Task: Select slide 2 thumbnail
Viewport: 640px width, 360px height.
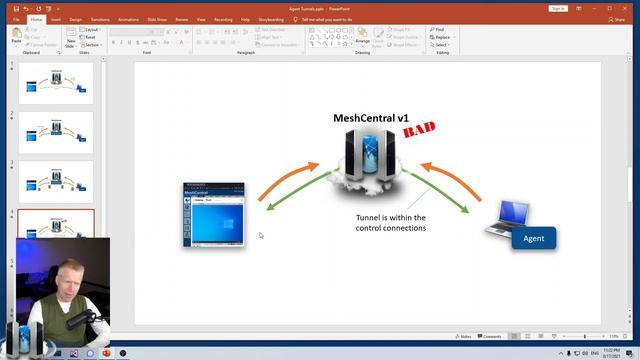Action: coord(56,133)
